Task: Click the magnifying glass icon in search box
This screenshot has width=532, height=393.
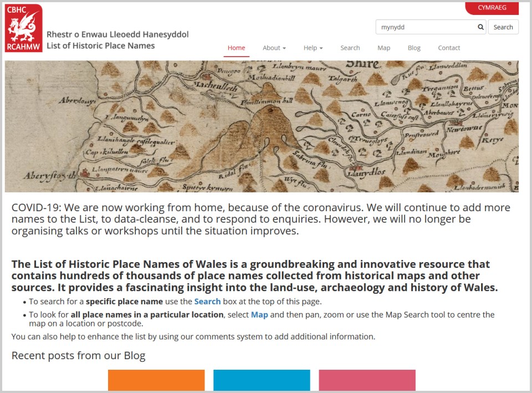Action: tap(480, 27)
